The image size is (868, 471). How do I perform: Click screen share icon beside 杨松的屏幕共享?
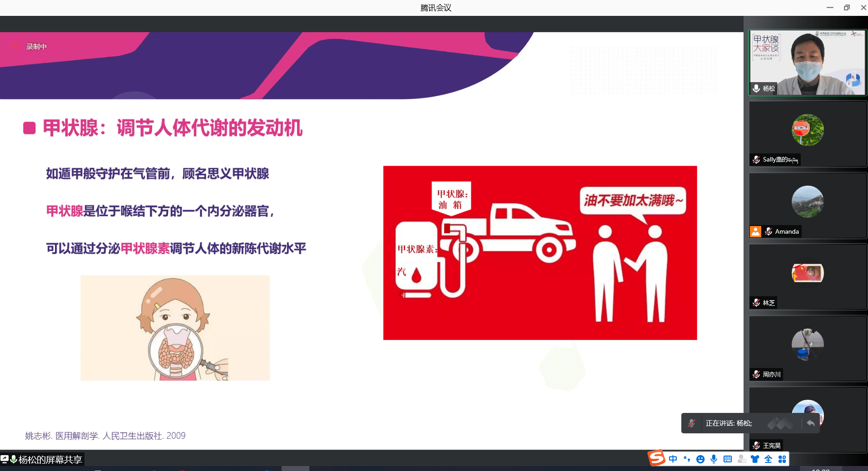tap(6, 459)
